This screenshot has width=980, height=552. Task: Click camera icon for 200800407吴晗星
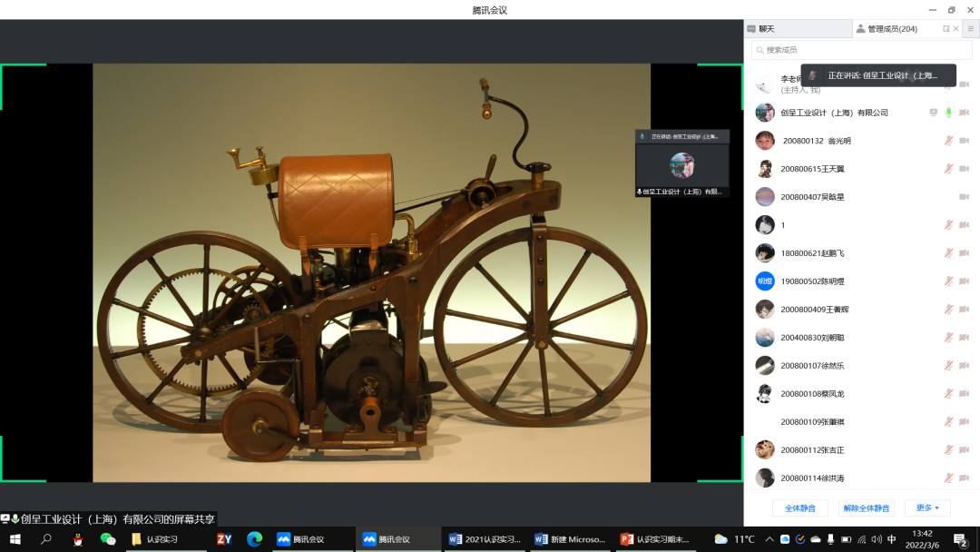pyautogui.click(x=964, y=197)
